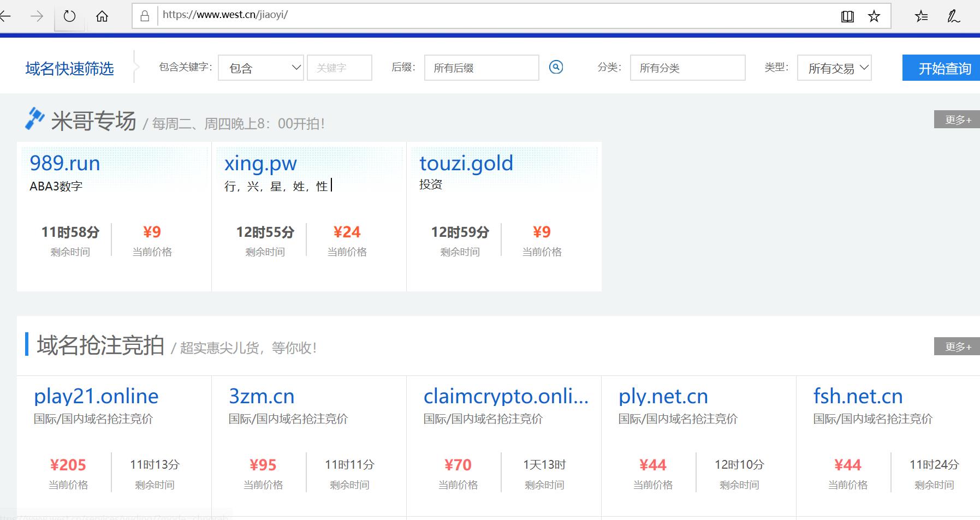Viewport: 980px width, 520px height.
Task: Open the 3zm.cn domain listing
Action: [262, 396]
